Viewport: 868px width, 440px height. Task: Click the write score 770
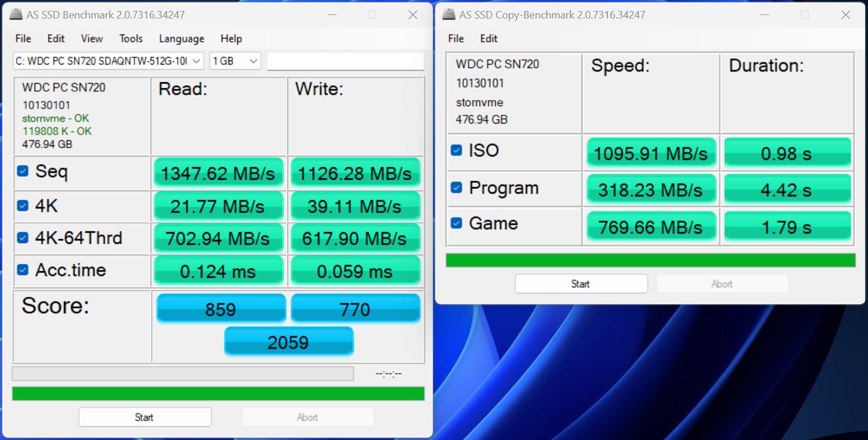pyautogui.click(x=356, y=309)
